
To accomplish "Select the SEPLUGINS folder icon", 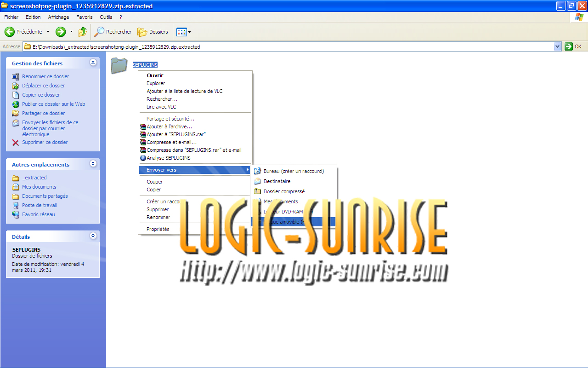I will click(x=119, y=65).
